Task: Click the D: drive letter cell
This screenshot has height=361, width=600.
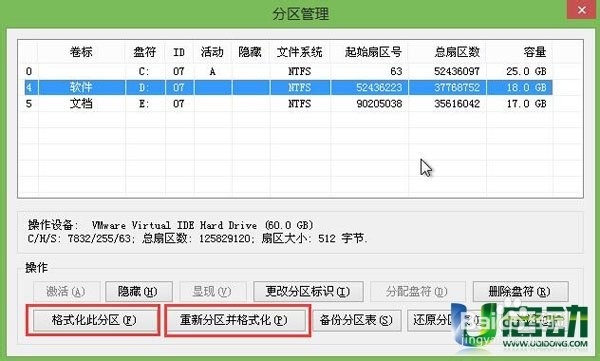Action: pyautogui.click(x=144, y=87)
